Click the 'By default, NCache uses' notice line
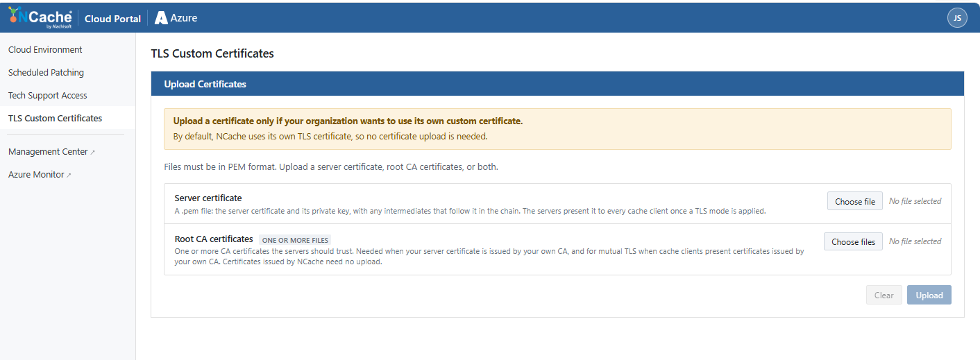The height and width of the screenshot is (360, 980). (330, 136)
